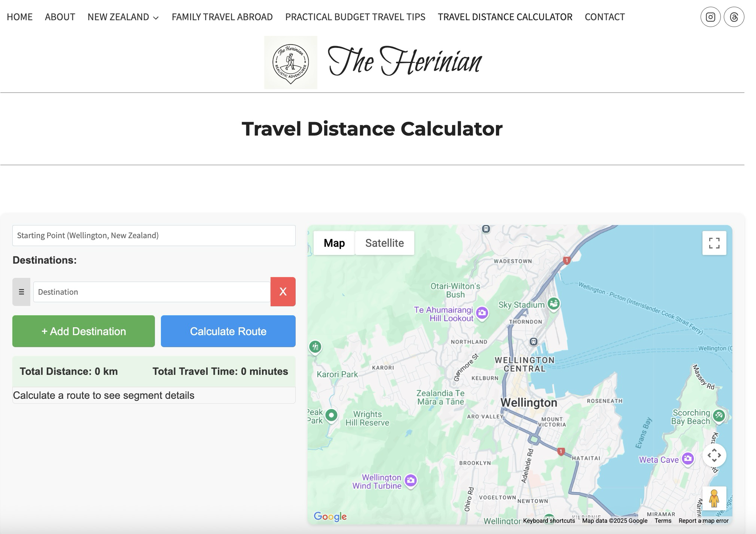
Task: Open Street View using the Pegman icon
Action: pos(714,499)
